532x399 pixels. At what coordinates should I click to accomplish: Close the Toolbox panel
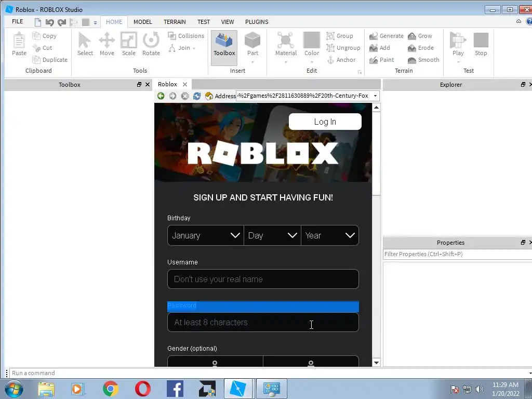148,85
